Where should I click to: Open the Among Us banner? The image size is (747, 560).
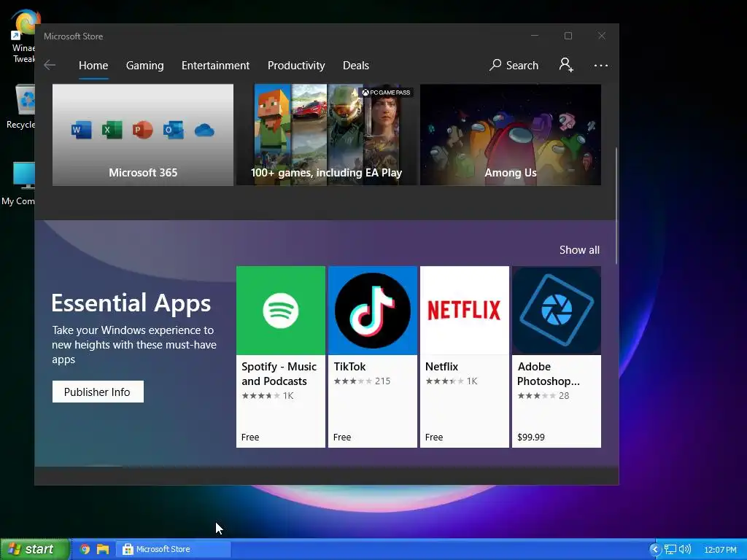[x=510, y=135]
